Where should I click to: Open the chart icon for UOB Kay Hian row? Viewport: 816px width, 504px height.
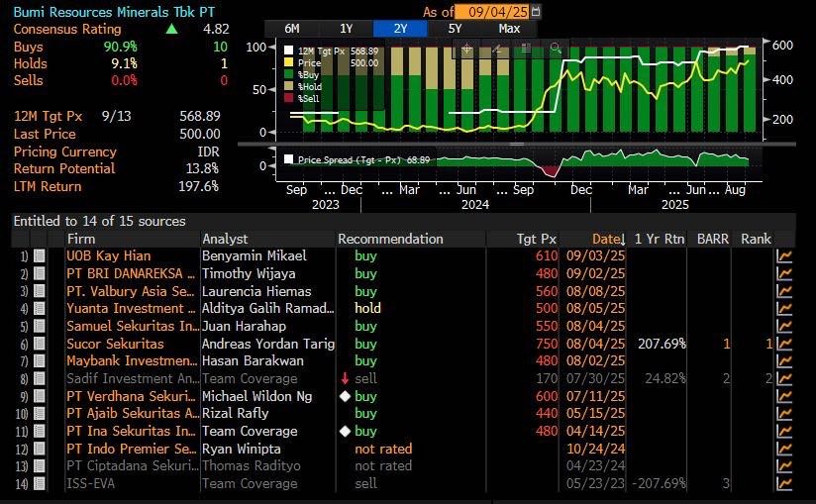click(x=784, y=255)
